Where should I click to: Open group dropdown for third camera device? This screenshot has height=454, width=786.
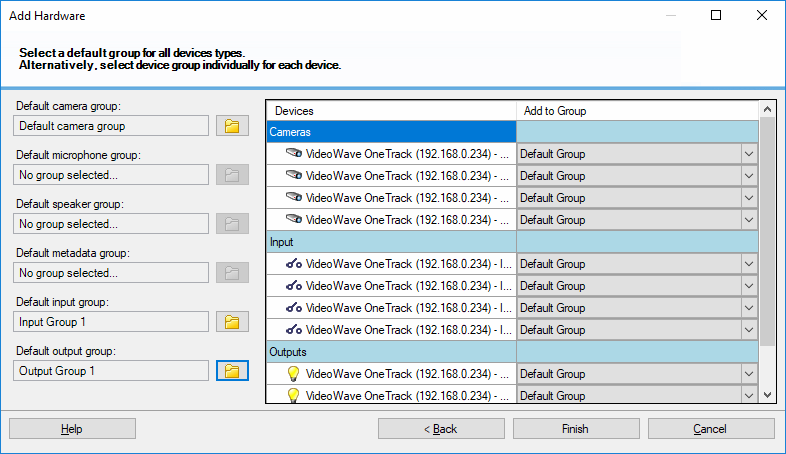click(749, 198)
